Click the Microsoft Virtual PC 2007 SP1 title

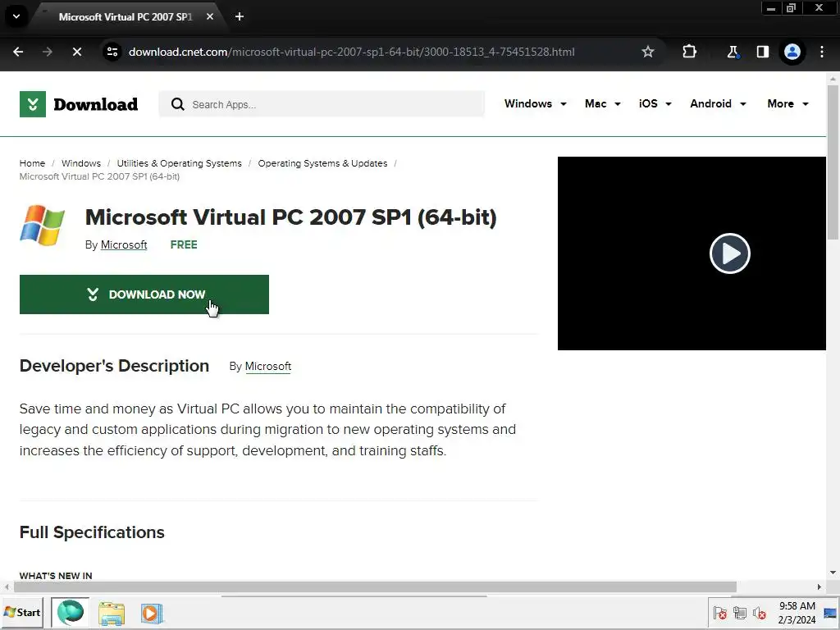291,217
